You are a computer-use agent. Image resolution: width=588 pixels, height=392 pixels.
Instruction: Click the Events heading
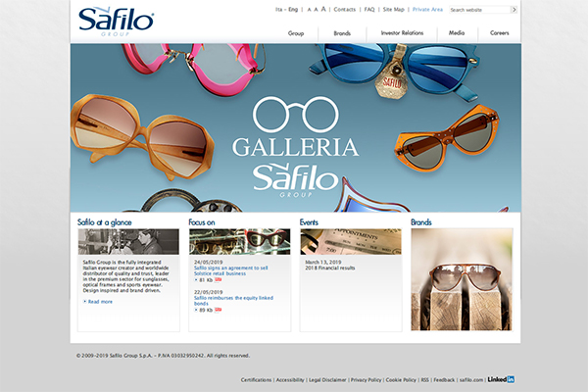[x=309, y=222]
